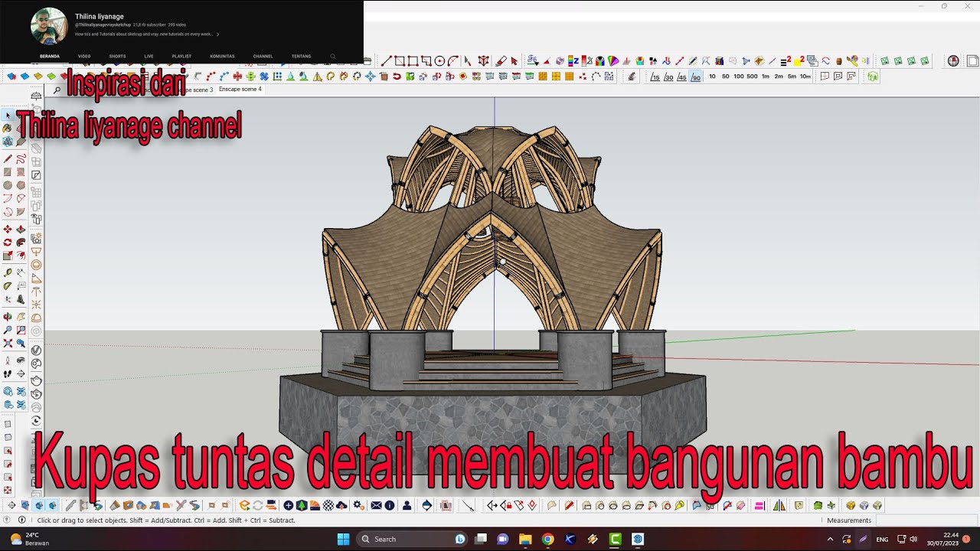Select the Walk footprints tool
Viewport: 980px width, 551px height.
pos(8,373)
